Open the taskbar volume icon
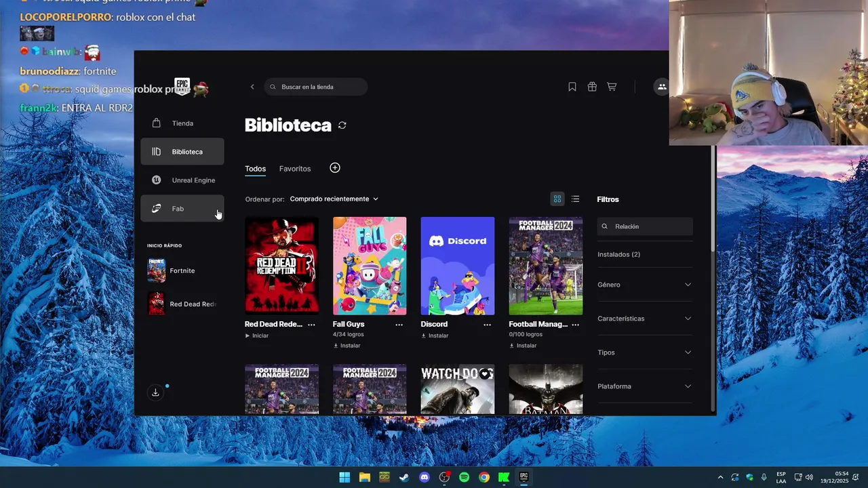Screen dimensions: 868x488 (x=809, y=477)
